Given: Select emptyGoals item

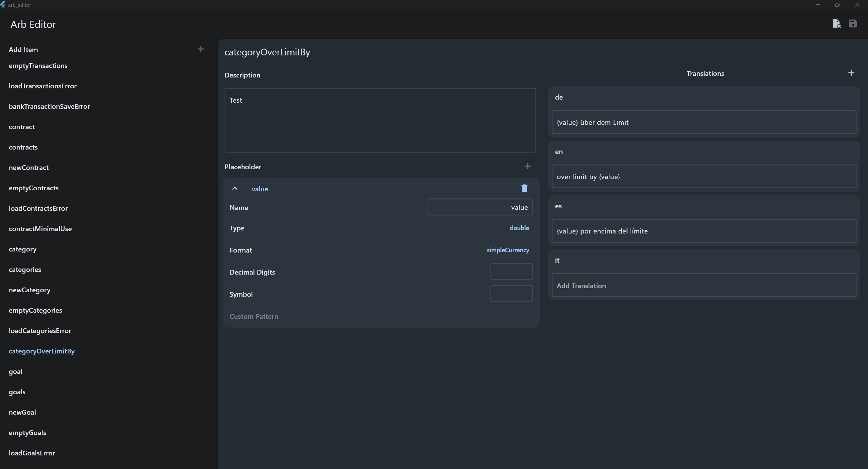Looking at the screenshot, I should (x=28, y=433).
